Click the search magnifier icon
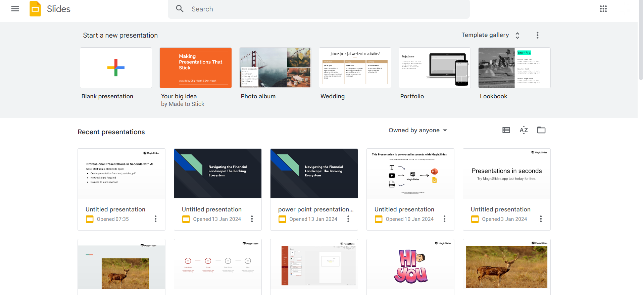Image resolution: width=644 pixels, height=295 pixels. [180, 9]
